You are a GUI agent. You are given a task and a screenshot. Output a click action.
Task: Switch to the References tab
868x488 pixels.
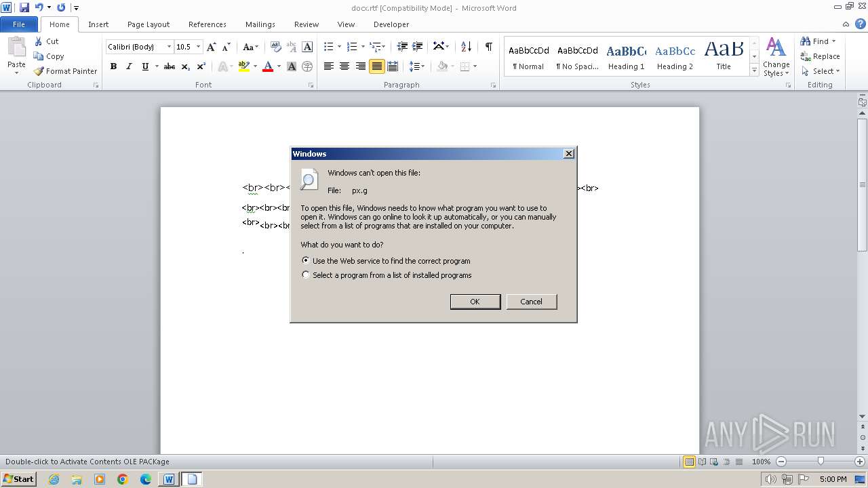point(208,24)
